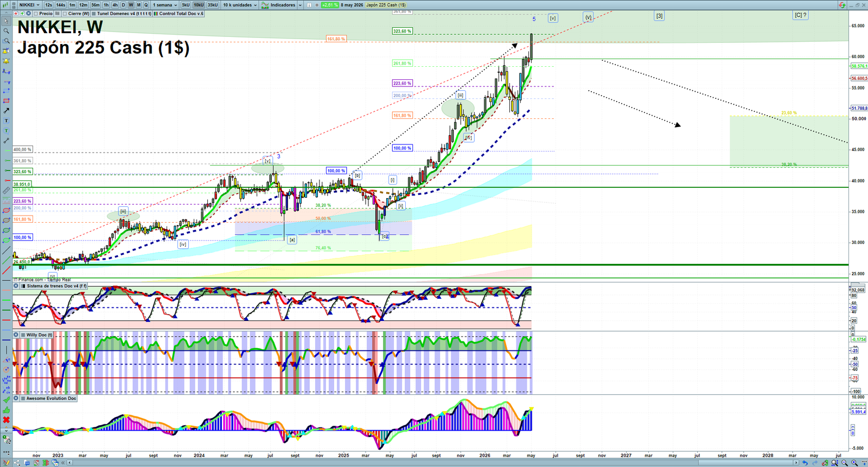868x467 pixels.
Task: Click the blue circled X in price legend
Action: (x=28, y=14)
